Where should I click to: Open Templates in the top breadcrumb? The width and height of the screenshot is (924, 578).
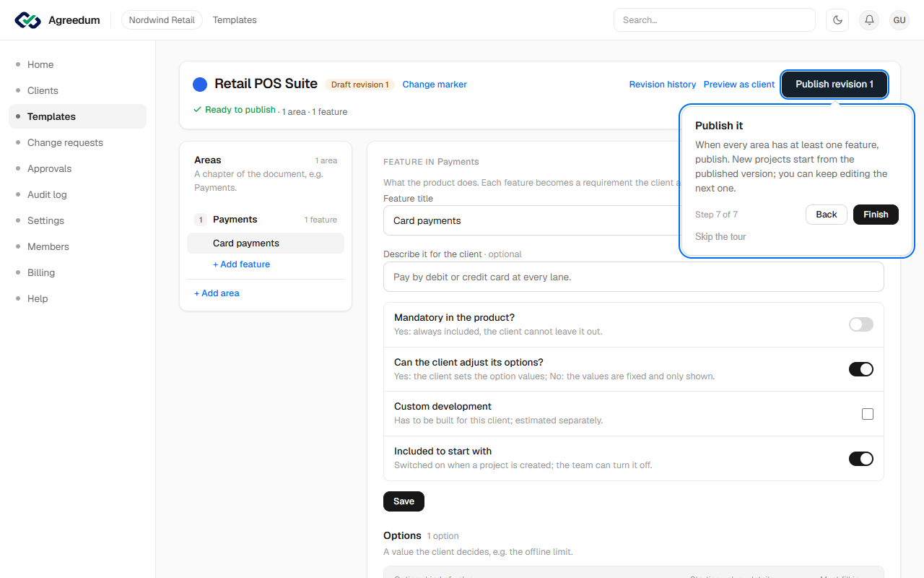pyautogui.click(x=235, y=20)
